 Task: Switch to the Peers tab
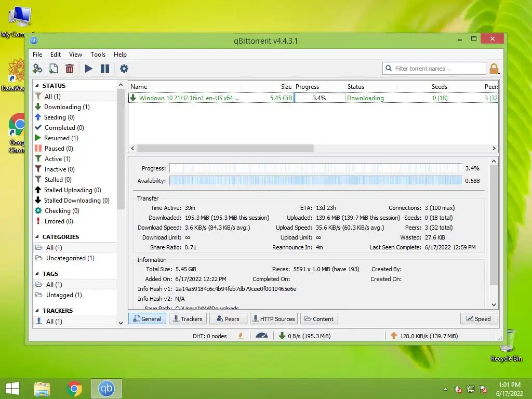pos(228,318)
